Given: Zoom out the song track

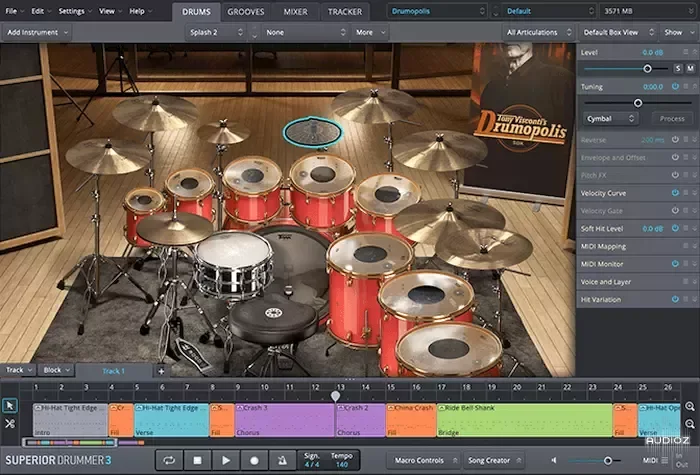Looking at the screenshot, I should (690, 424).
